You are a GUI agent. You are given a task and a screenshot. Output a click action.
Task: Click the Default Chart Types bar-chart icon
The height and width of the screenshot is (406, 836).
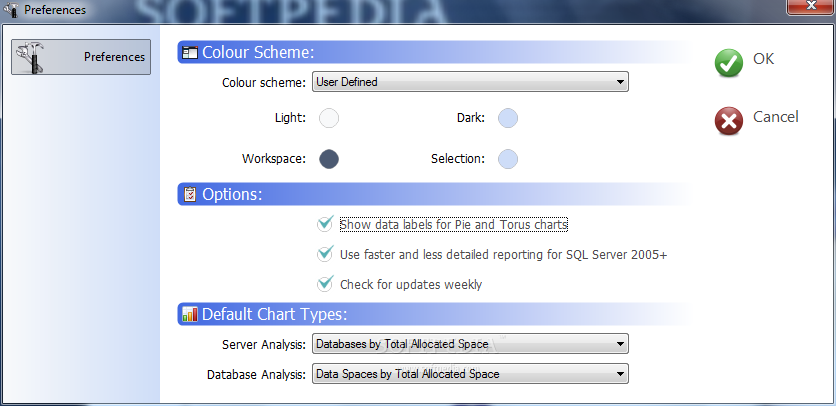[190, 314]
